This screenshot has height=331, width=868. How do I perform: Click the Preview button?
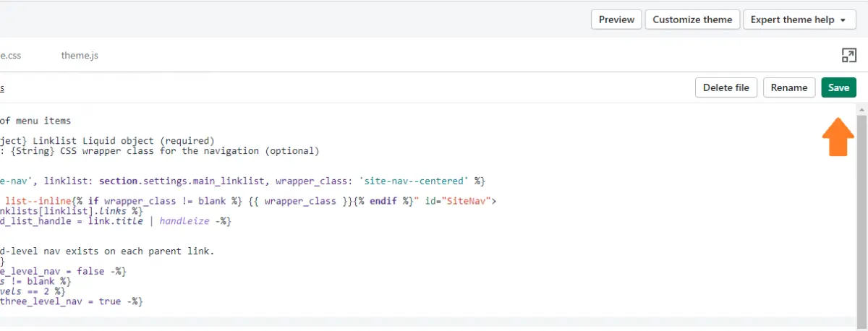pos(616,20)
